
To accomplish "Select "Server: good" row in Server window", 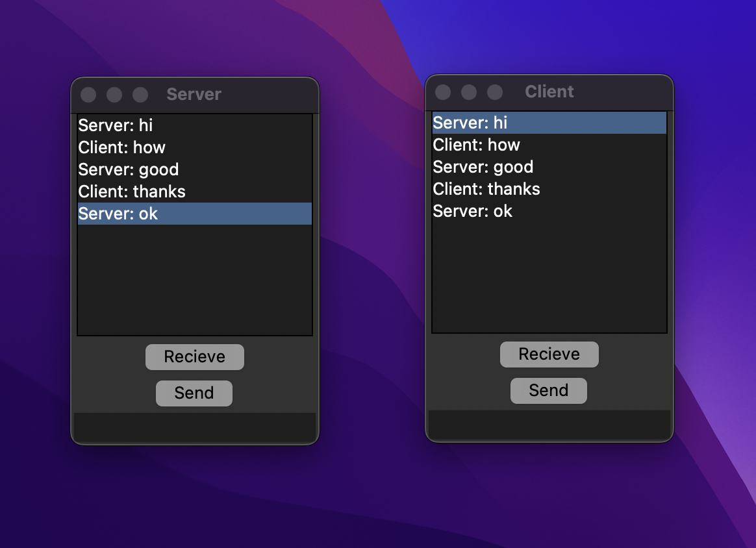I will coord(195,169).
